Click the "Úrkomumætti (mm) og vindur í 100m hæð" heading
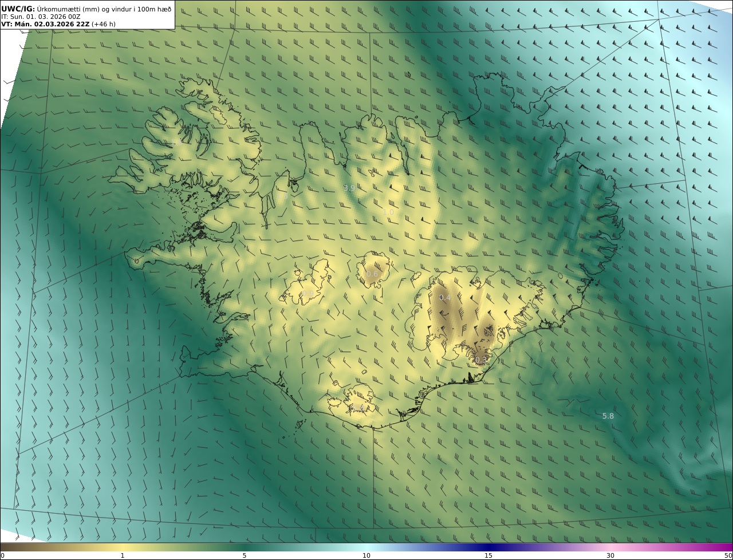Screen dimensions: 733x560 click(104, 9)
